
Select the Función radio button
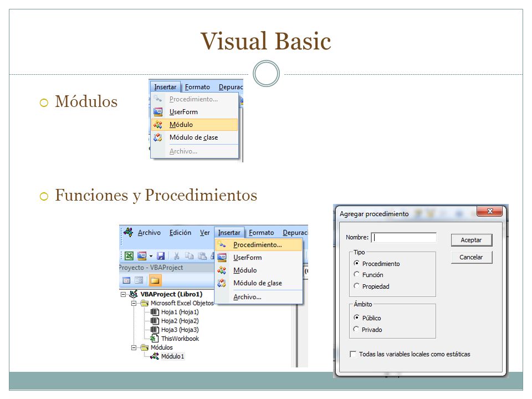pos(356,274)
